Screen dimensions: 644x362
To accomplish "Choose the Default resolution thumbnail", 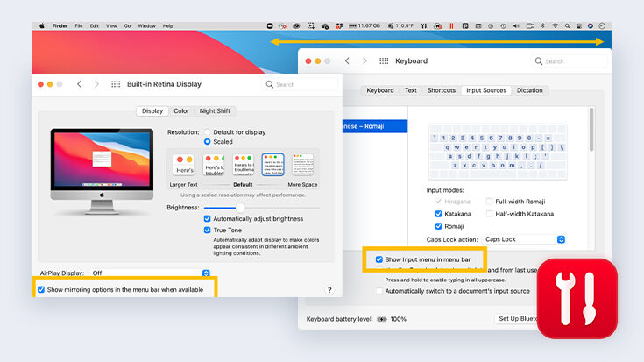I will point(244,165).
